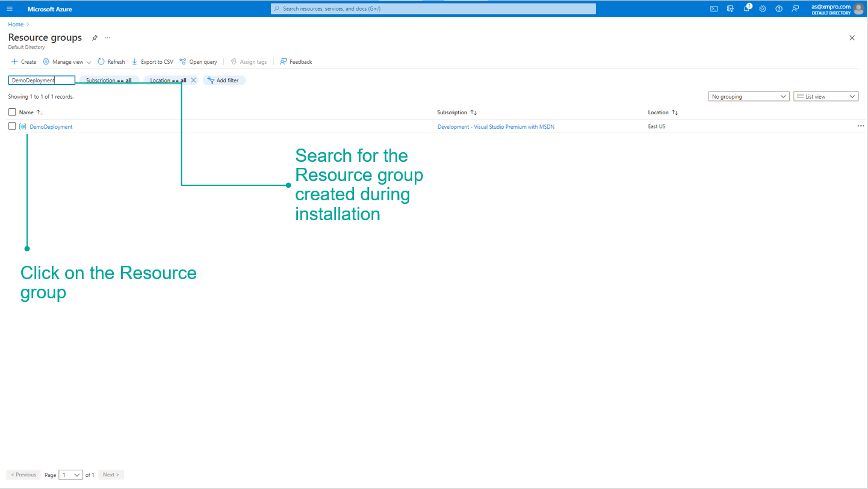Click Open query in toolbar
This screenshot has height=489, width=868.
[x=198, y=62]
